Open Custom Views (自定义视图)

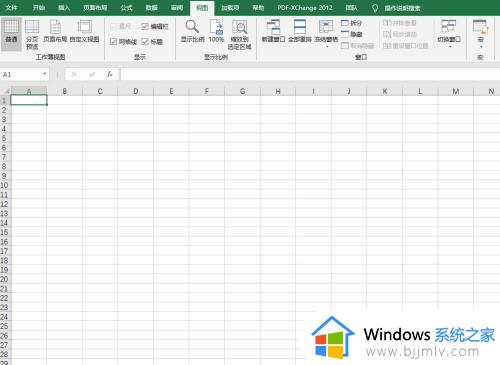[84, 32]
